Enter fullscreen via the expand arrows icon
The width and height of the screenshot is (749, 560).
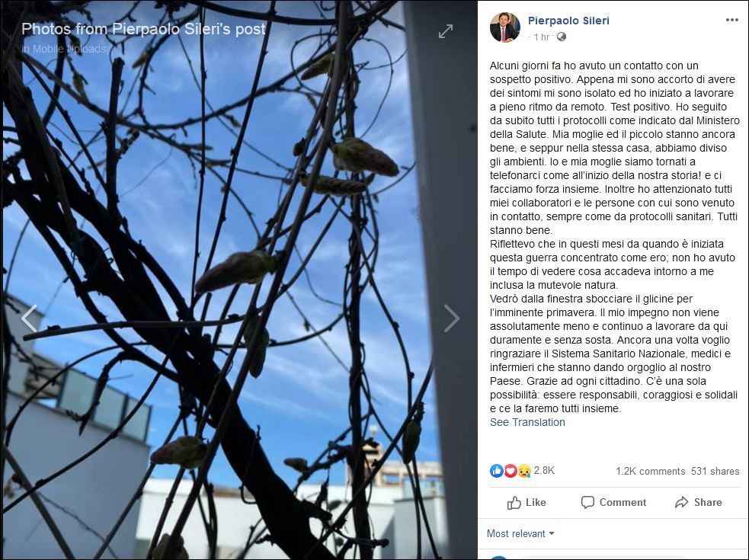click(446, 31)
